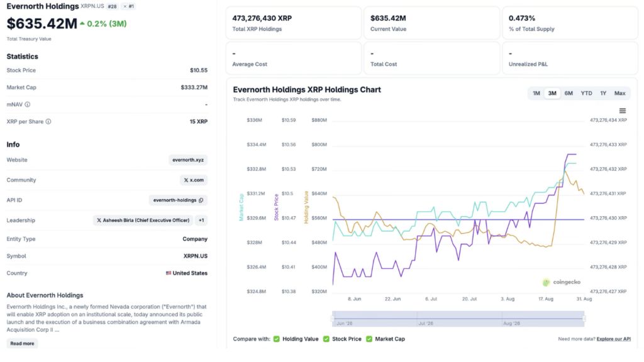644x362 pixels.
Task: Select the YTD time range tab
Action: click(586, 93)
